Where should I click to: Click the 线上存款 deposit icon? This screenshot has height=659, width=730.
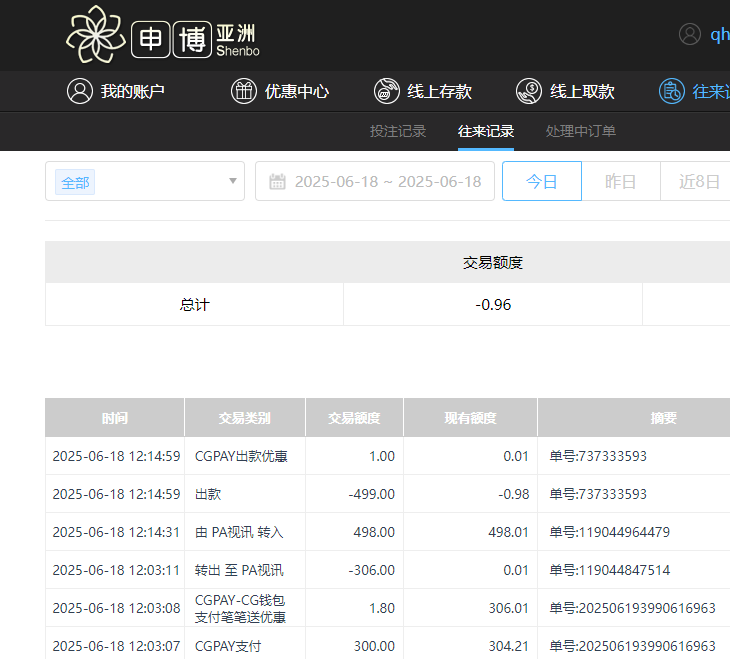[387, 91]
